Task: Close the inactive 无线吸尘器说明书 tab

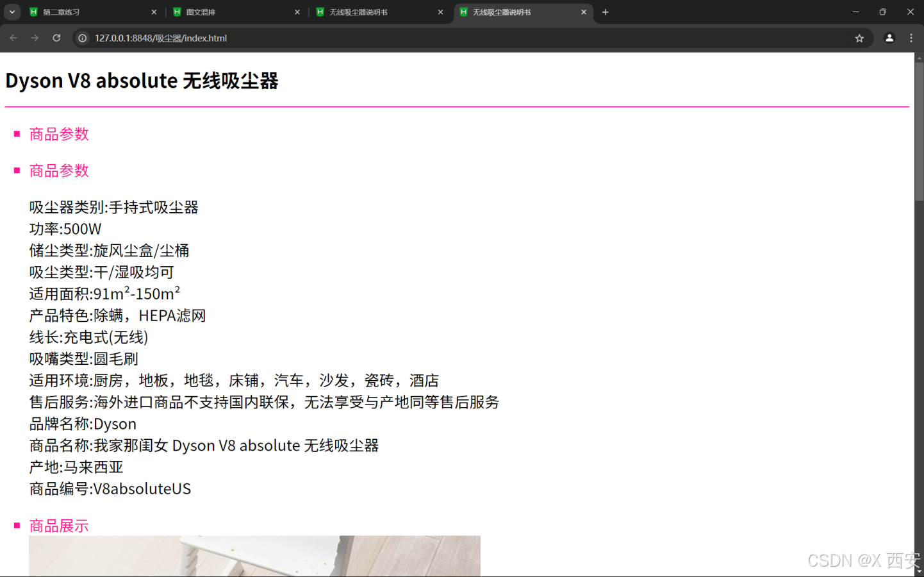Action: (441, 12)
